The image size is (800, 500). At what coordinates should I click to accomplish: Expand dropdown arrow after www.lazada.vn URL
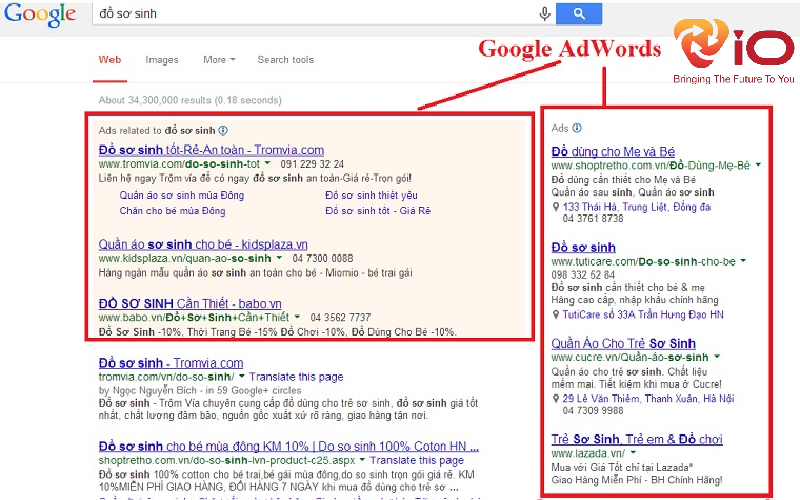point(633,453)
